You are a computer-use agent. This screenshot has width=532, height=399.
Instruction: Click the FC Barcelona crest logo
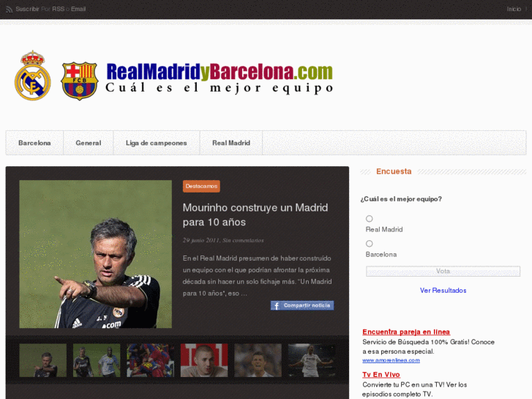(x=79, y=81)
